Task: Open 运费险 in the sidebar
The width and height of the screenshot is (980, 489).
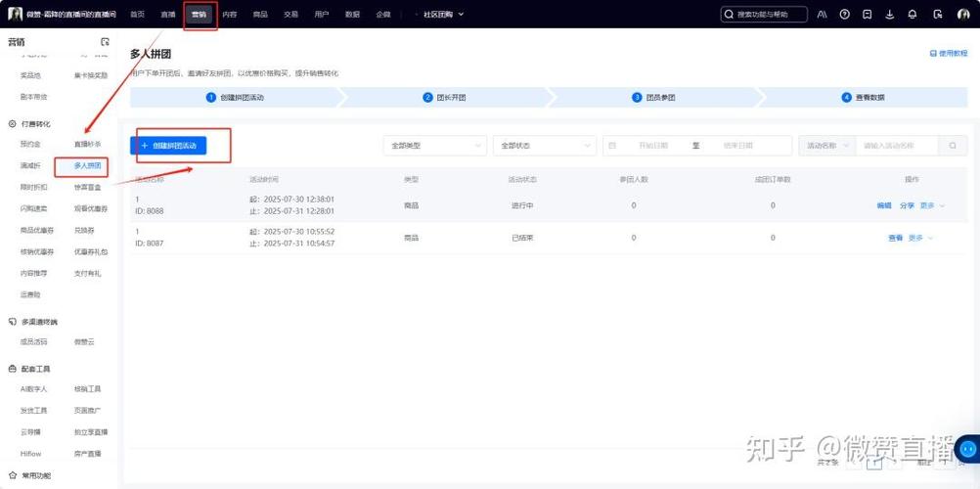Action: [30, 294]
